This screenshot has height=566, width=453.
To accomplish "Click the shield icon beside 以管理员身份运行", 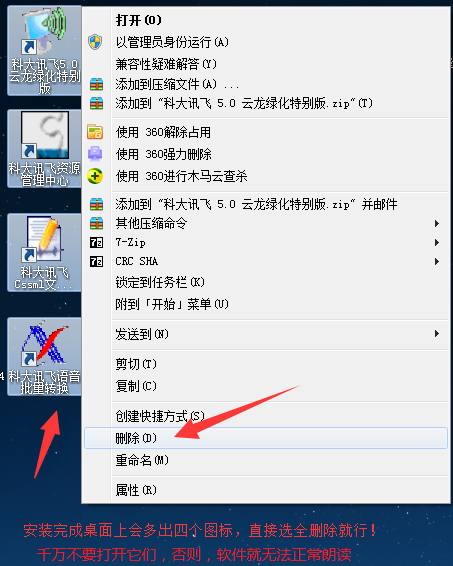I will tap(95, 42).
